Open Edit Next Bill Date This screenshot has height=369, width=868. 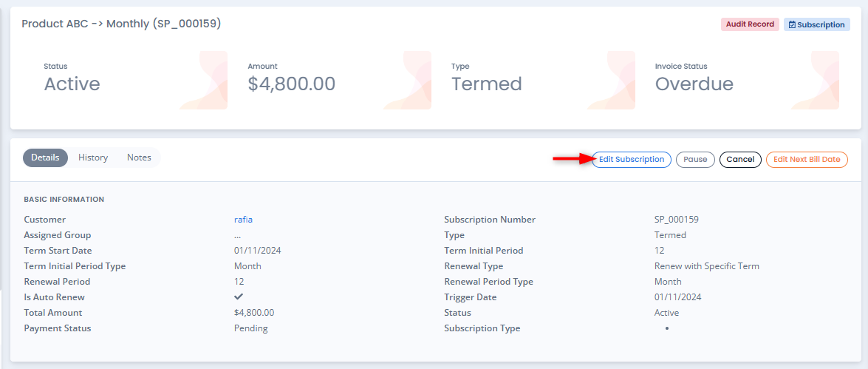pyautogui.click(x=807, y=160)
